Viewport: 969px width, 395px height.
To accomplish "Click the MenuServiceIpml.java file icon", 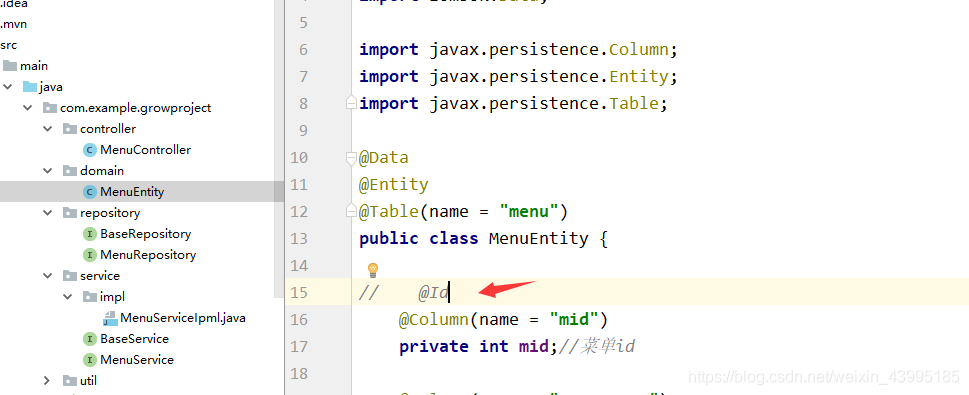I will pyautogui.click(x=110, y=318).
